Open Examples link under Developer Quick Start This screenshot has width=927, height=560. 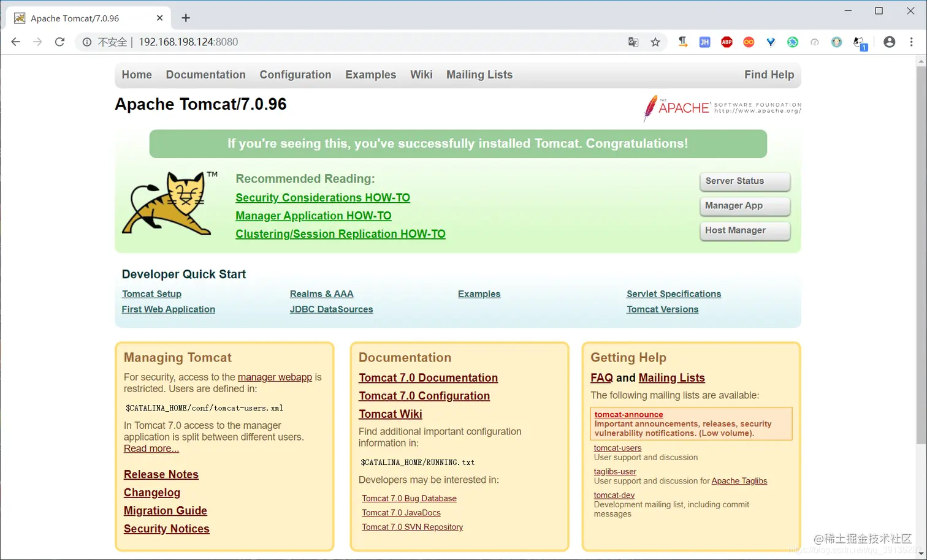click(x=479, y=294)
